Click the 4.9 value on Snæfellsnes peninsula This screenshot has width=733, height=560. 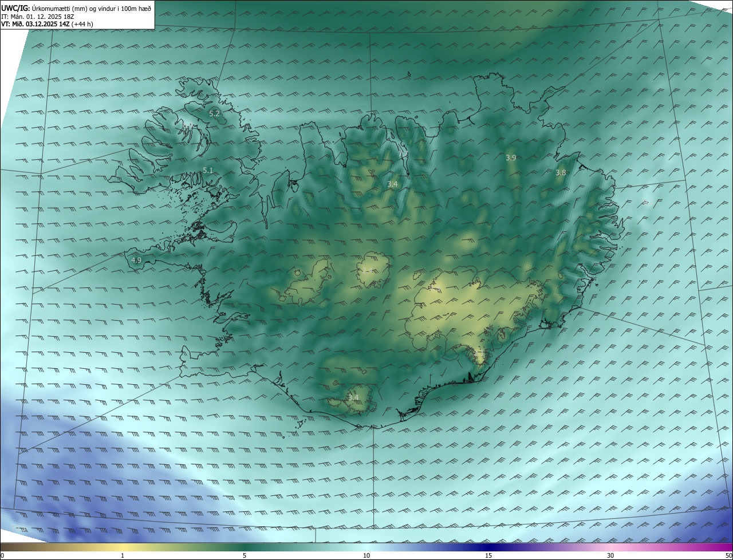coord(136,260)
